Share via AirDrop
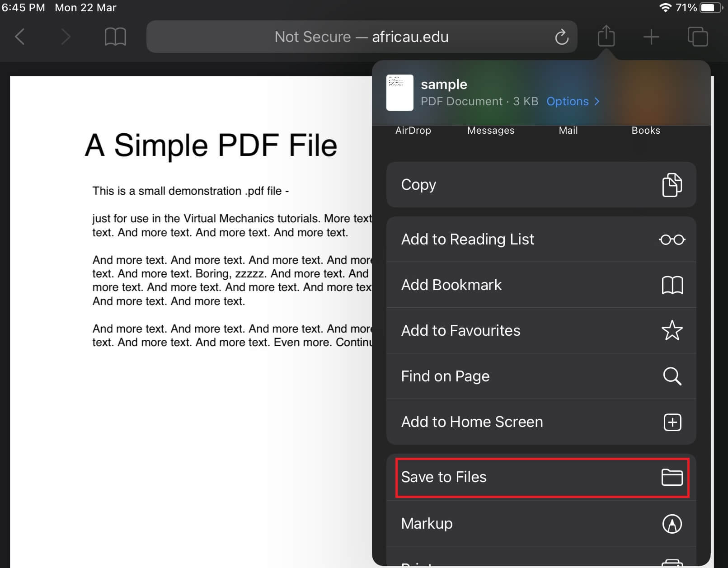Image resolution: width=728 pixels, height=568 pixels. point(413,130)
